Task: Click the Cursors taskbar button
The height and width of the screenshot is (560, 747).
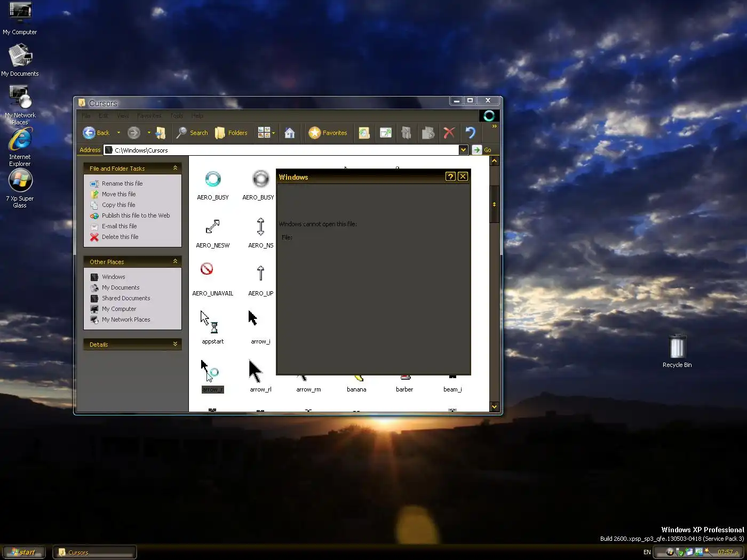Action: pyautogui.click(x=94, y=552)
